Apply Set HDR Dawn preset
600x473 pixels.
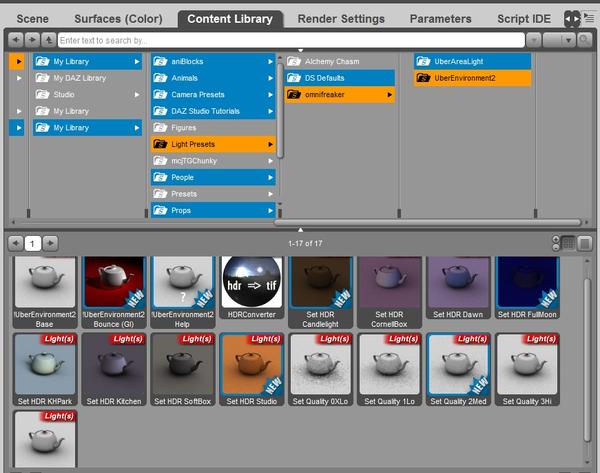[x=458, y=288]
